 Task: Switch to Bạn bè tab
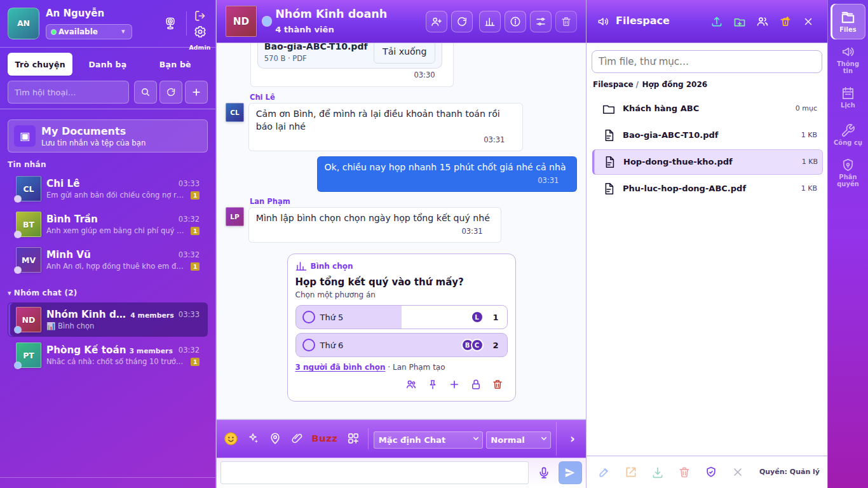(175, 64)
